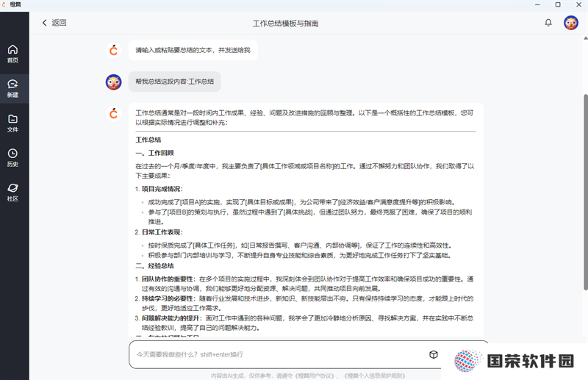Click the item 团队协作的重要性
The height and width of the screenshot is (380, 588).
[x=168, y=279]
